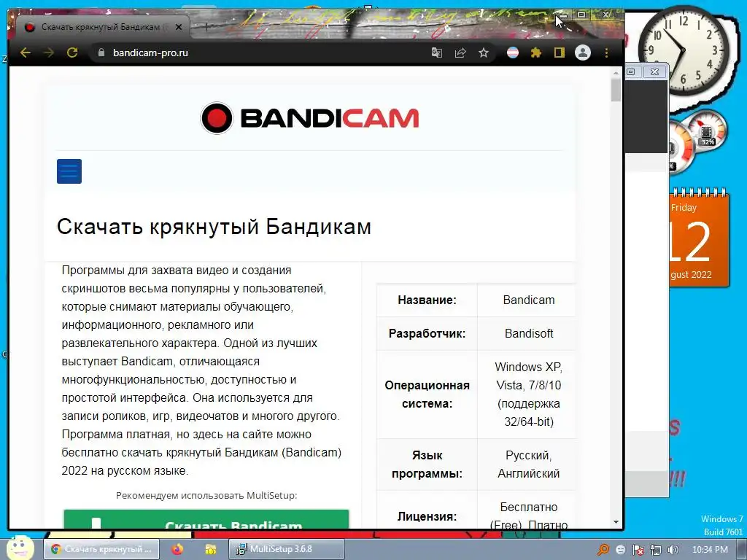The width and height of the screenshot is (747, 560).
Task: Open a new browser tab
Action: [206, 27]
